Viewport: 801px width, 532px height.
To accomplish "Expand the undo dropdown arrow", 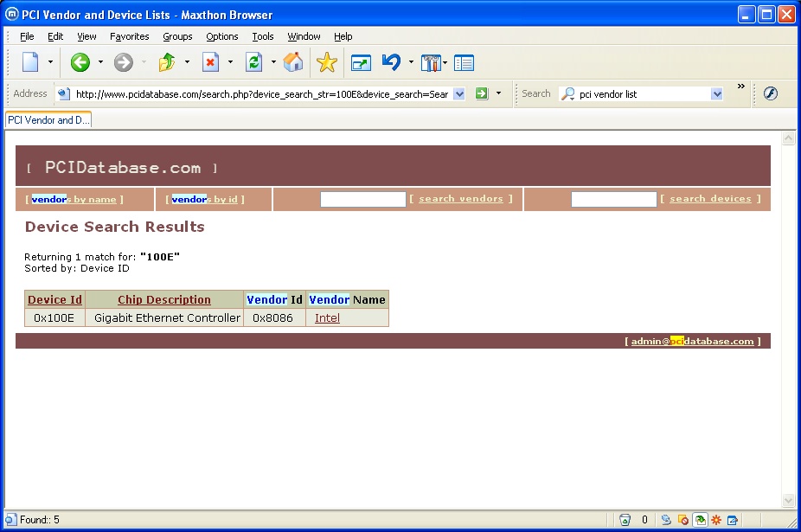I will pos(411,62).
